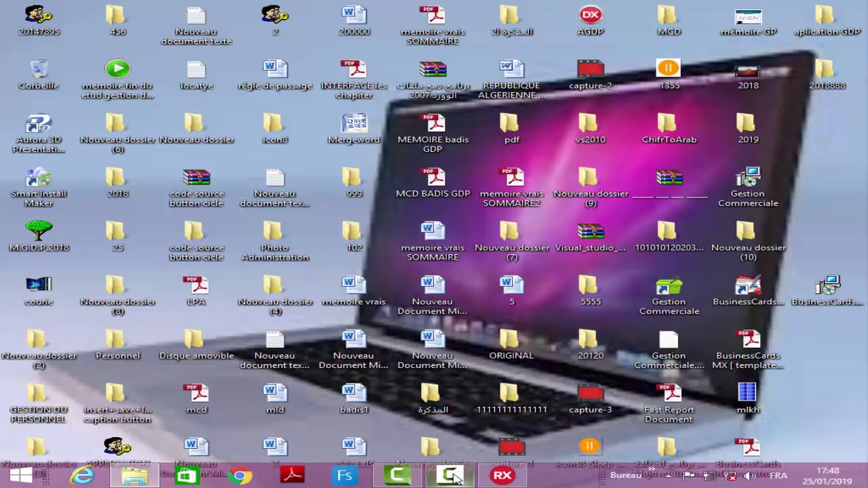This screenshot has height=488, width=868.
Task: Open the red RX taskbar app
Action: pyautogui.click(x=502, y=476)
